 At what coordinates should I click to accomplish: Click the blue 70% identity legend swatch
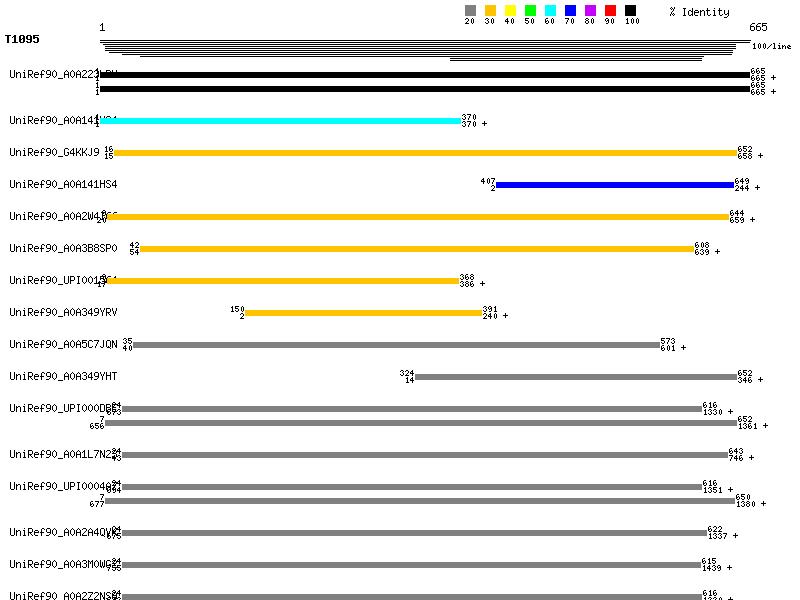(570, 11)
